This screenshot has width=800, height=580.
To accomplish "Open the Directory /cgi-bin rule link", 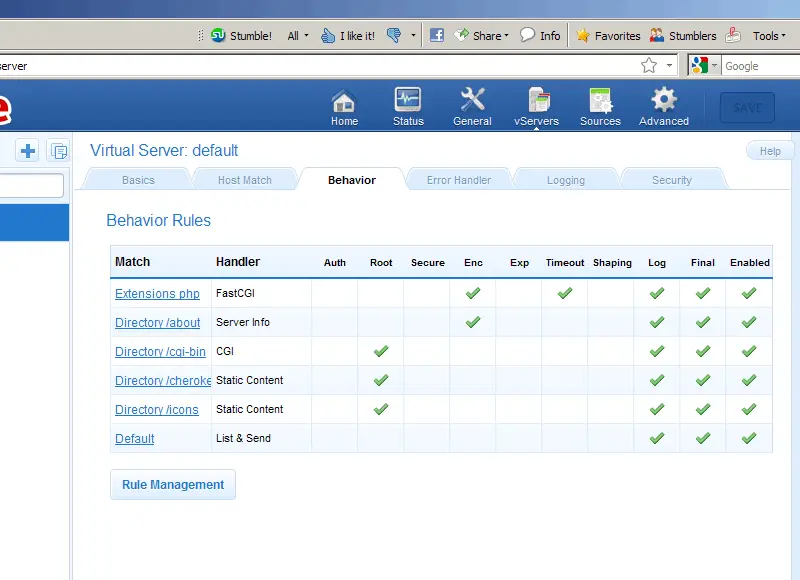I will point(160,351).
